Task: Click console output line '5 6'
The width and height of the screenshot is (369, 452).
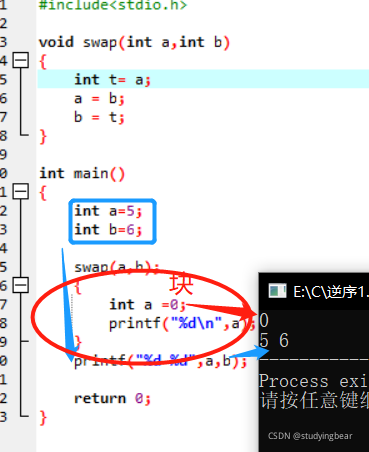Action: pyautogui.click(x=274, y=340)
